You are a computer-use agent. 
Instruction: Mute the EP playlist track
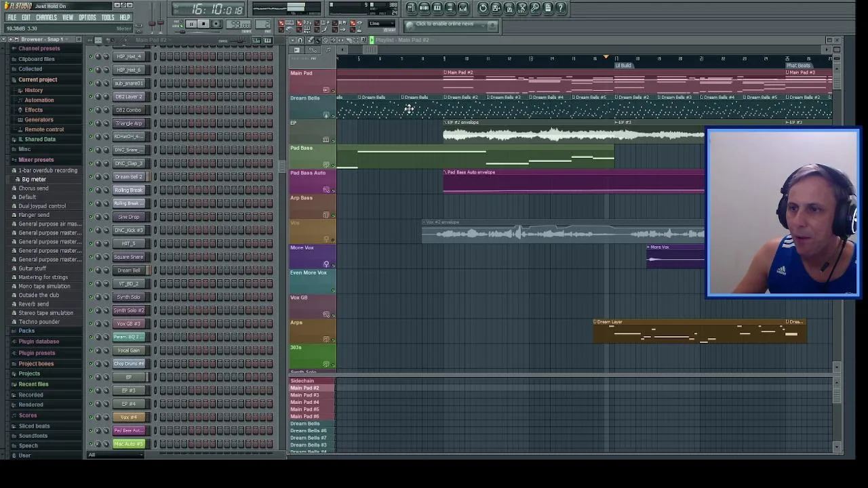(332, 140)
